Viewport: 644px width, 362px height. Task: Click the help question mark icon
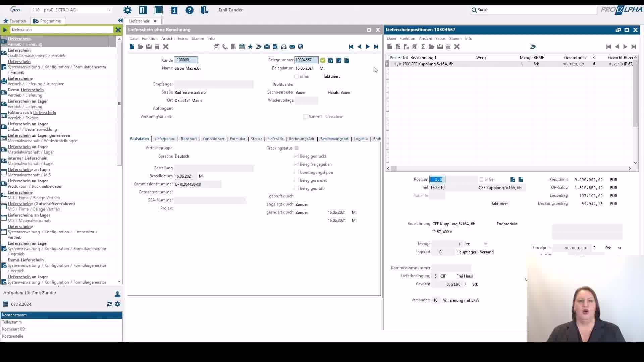[190, 10]
